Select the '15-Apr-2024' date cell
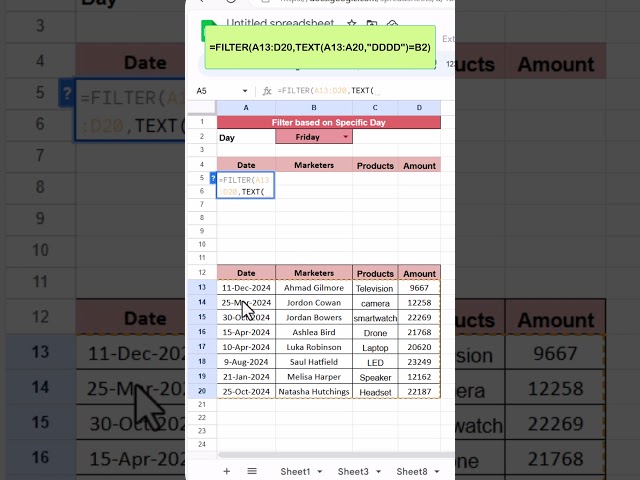640x480 pixels. 246,332
